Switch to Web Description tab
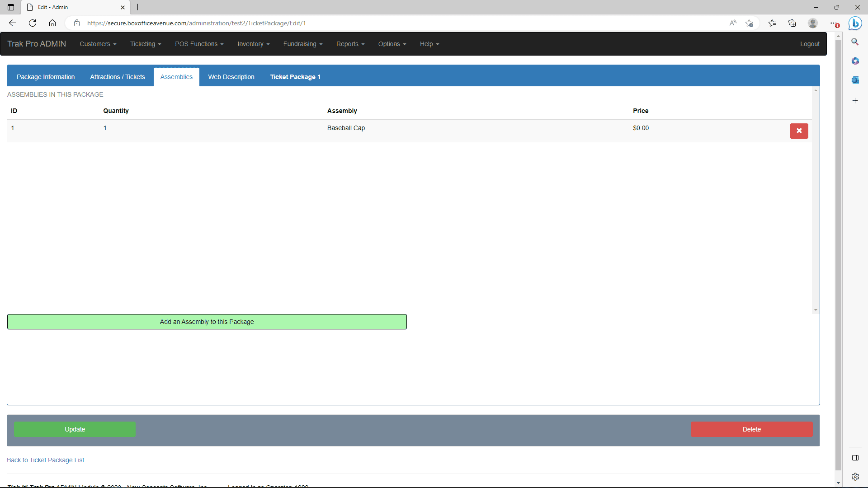Viewport: 868px width, 488px height. tap(231, 77)
